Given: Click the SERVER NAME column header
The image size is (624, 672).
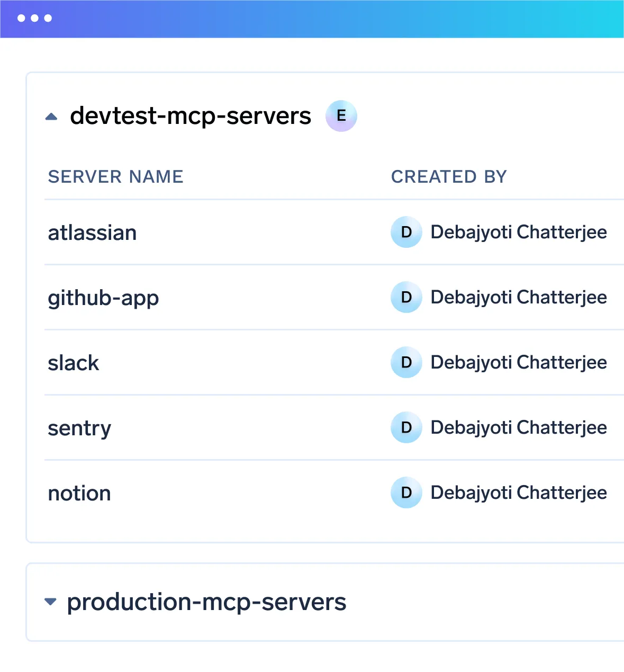Looking at the screenshot, I should (116, 176).
